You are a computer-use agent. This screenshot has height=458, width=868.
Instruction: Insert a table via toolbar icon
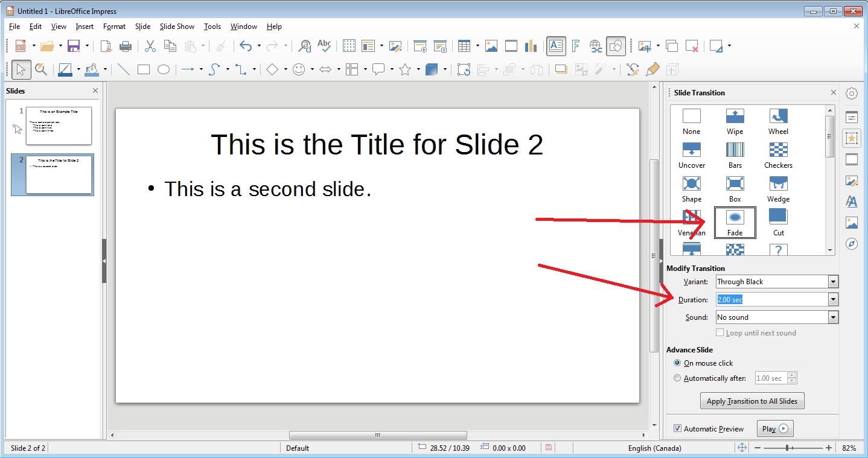[464, 46]
